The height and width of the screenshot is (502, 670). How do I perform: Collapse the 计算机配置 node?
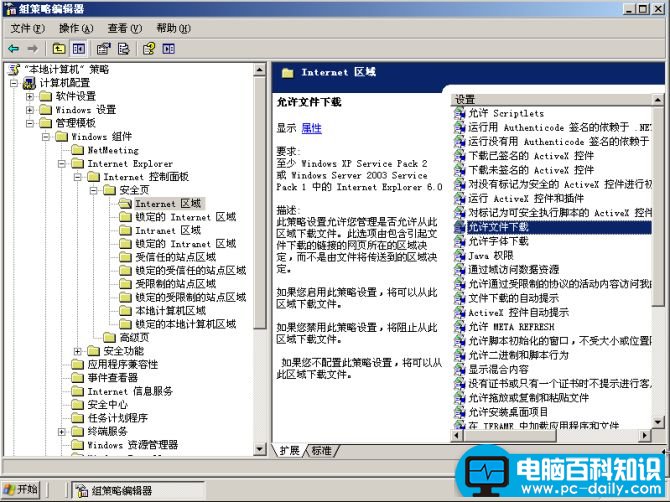click(14, 83)
